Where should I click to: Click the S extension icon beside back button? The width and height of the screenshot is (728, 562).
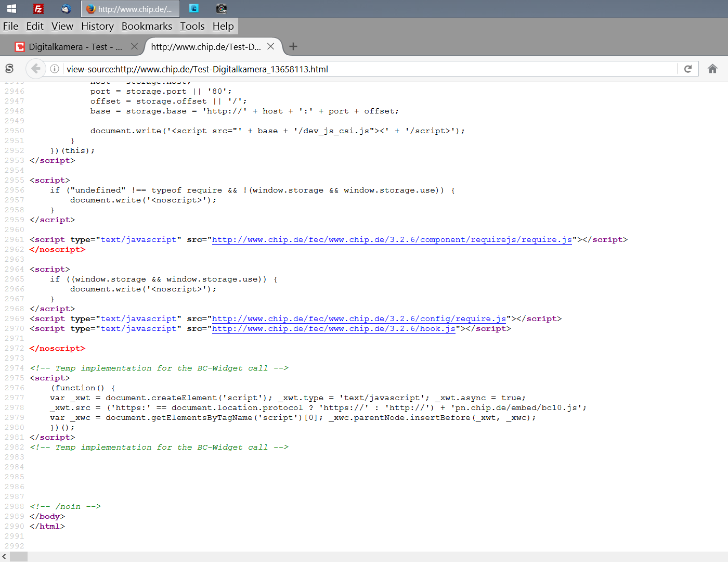coord(9,69)
